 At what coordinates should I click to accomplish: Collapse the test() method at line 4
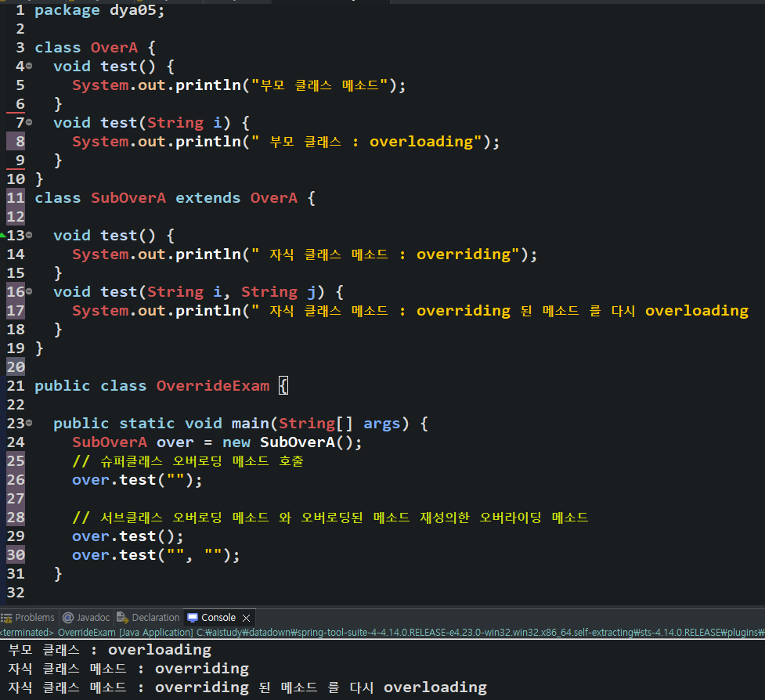tap(29, 66)
